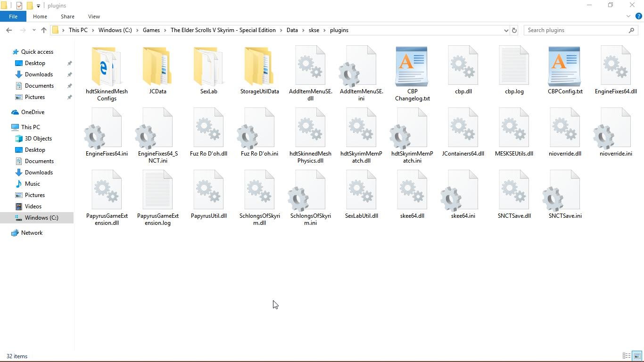Navigate to Data in the address bar
Image resolution: width=644 pixels, height=362 pixels.
click(292, 30)
